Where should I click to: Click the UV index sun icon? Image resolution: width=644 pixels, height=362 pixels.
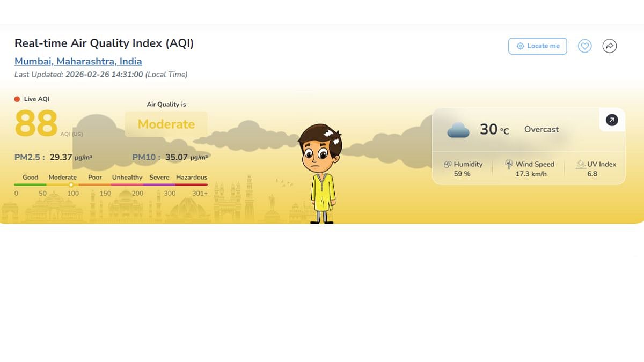pyautogui.click(x=580, y=165)
